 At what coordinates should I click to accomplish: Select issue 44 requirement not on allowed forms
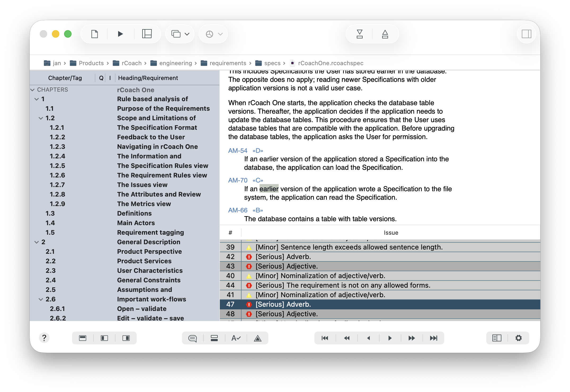pos(343,285)
